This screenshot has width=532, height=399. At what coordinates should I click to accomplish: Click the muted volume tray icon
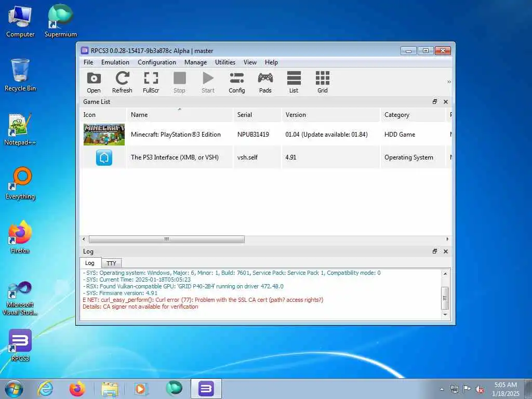click(480, 390)
